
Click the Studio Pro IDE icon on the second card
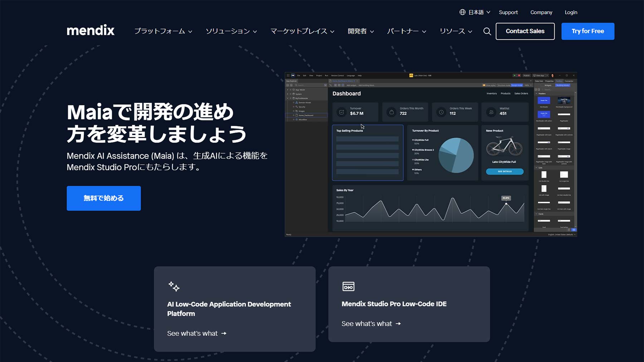(348, 286)
